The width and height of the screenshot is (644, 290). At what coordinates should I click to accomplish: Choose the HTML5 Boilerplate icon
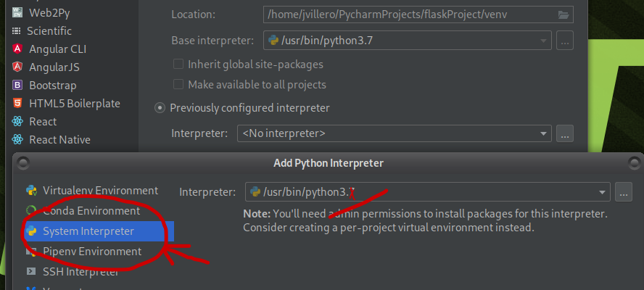pyautogui.click(x=17, y=104)
